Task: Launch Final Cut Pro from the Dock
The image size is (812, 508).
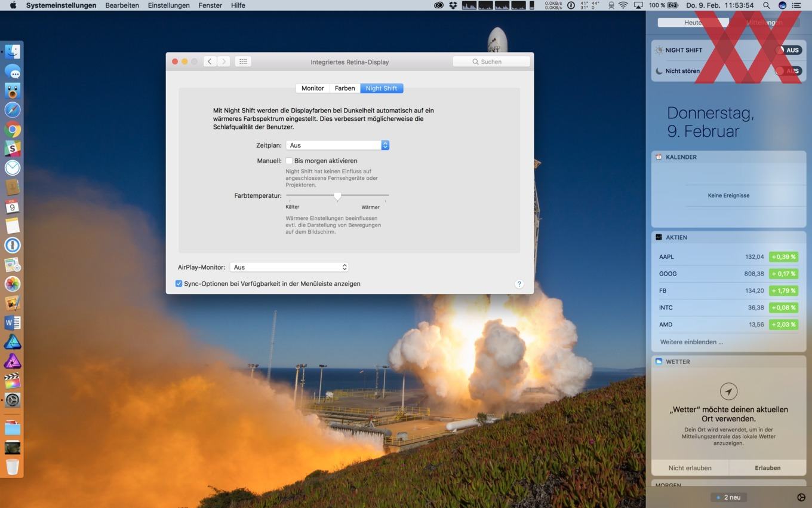Action: [x=13, y=381]
